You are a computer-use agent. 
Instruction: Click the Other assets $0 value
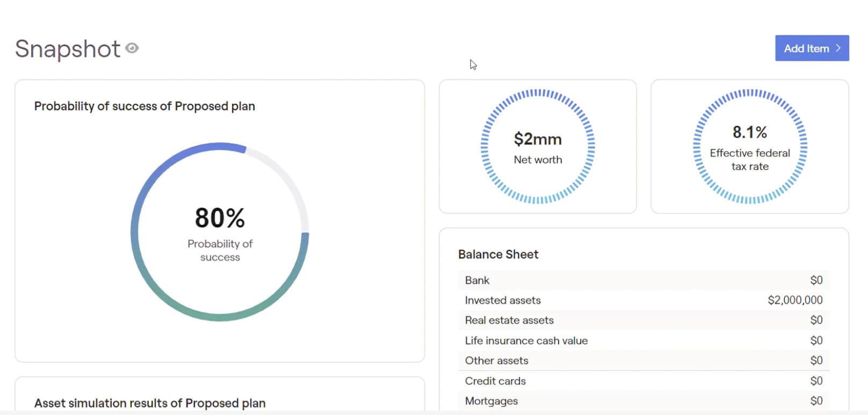(x=816, y=360)
